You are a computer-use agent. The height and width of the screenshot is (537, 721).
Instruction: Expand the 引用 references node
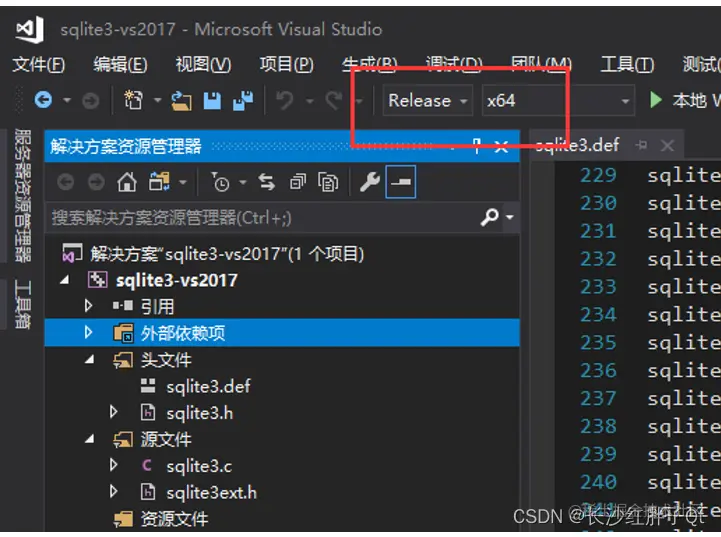(89, 306)
